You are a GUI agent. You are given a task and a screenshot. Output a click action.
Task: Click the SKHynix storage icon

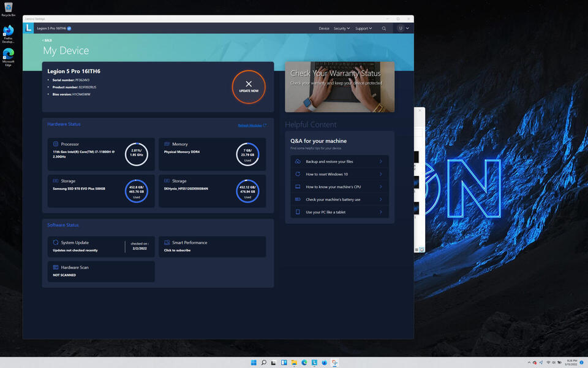[167, 180]
